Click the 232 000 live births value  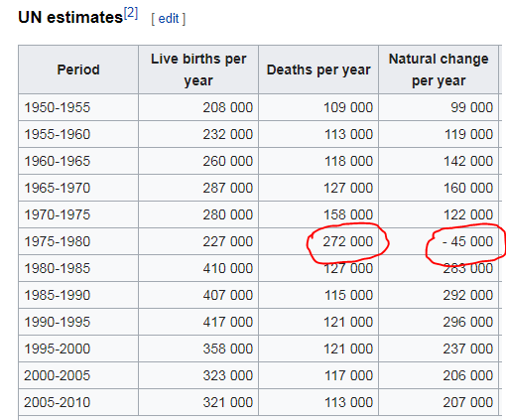pyautogui.click(x=228, y=134)
